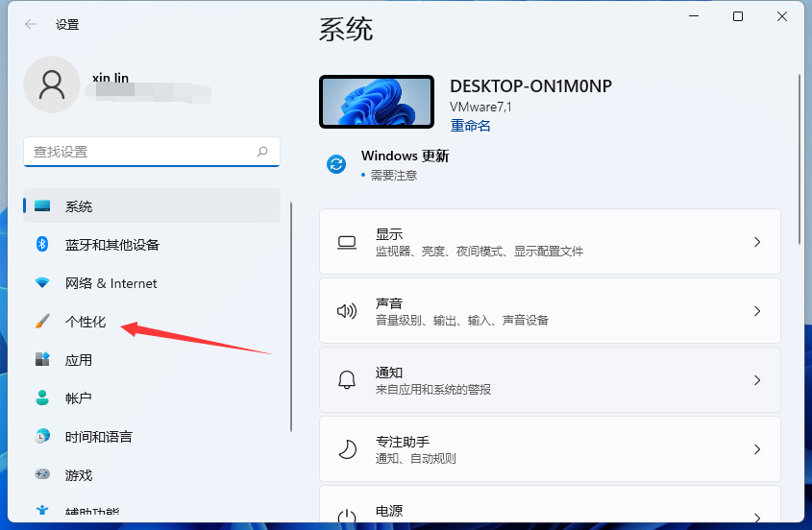Expand the 显示 settings chevron

click(757, 242)
